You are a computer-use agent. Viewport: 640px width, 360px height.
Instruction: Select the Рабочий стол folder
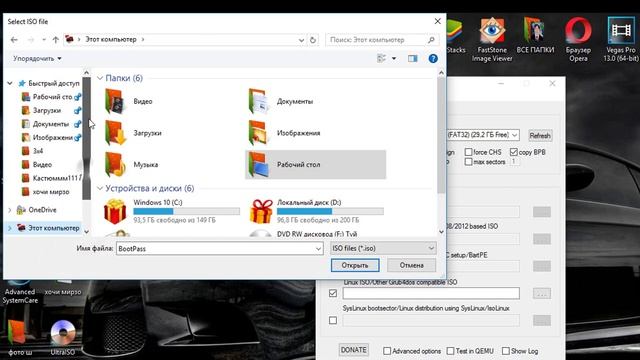[x=316, y=164]
